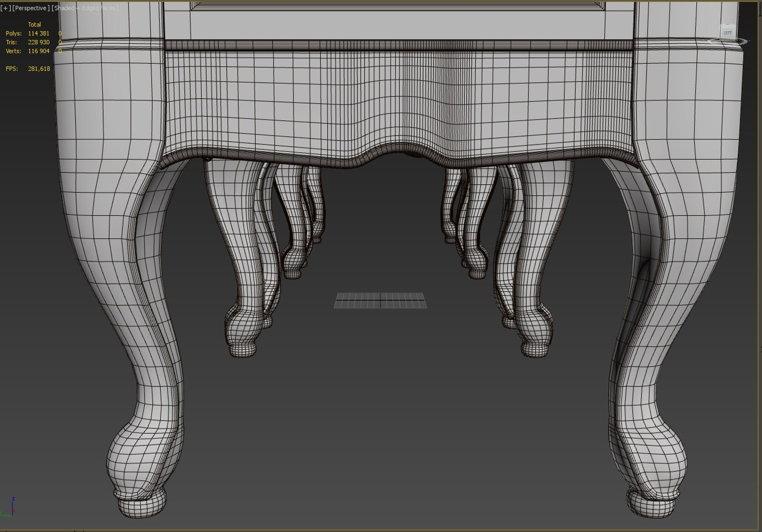Open the Shaded + Edged Faces shading menu
762x532 pixels.
coord(85,8)
